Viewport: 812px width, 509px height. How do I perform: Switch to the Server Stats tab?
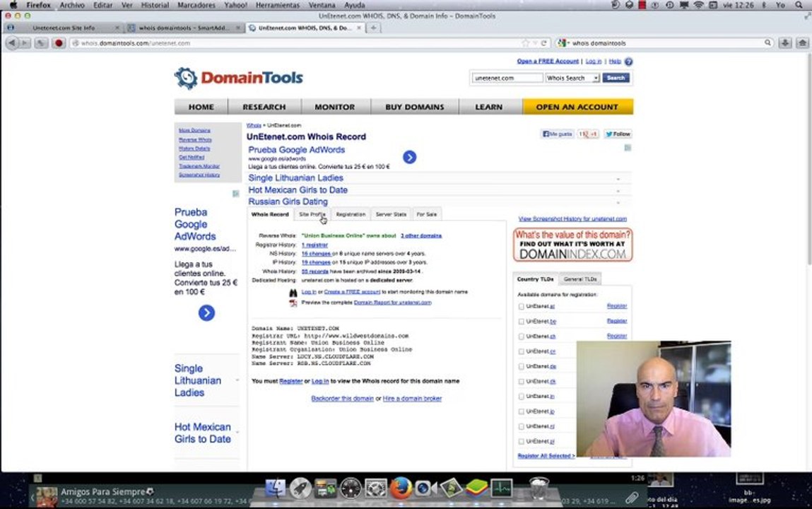tap(391, 214)
